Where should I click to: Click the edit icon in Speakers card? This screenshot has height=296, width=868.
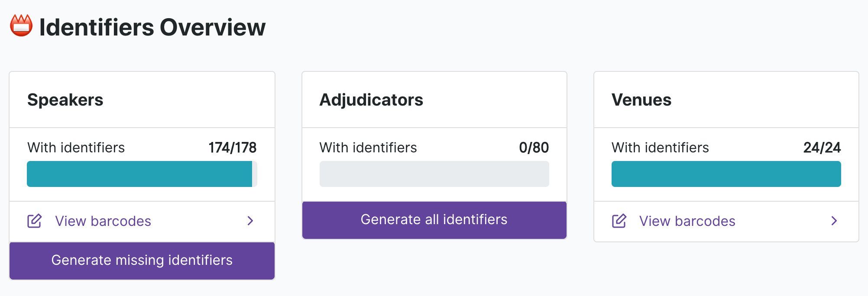click(35, 221)
